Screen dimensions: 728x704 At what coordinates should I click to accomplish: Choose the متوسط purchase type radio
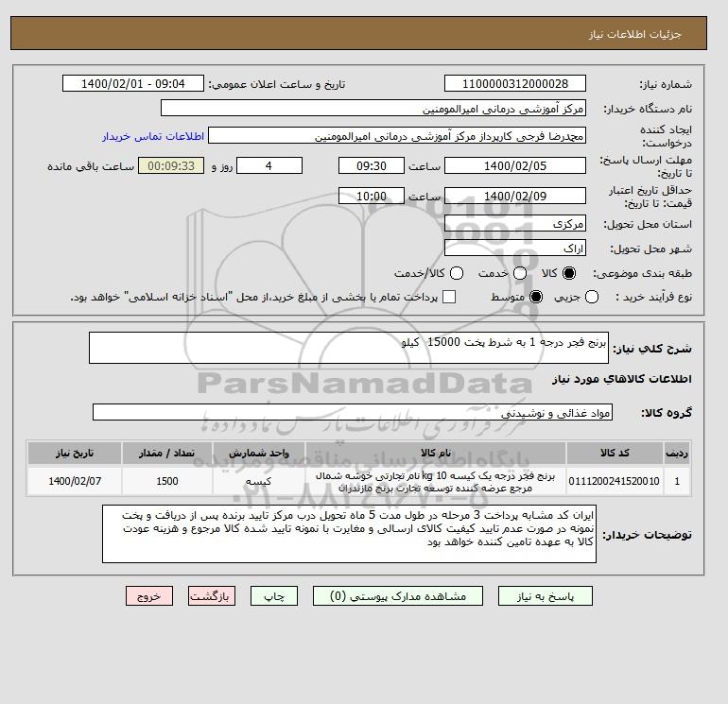[536, 297]
